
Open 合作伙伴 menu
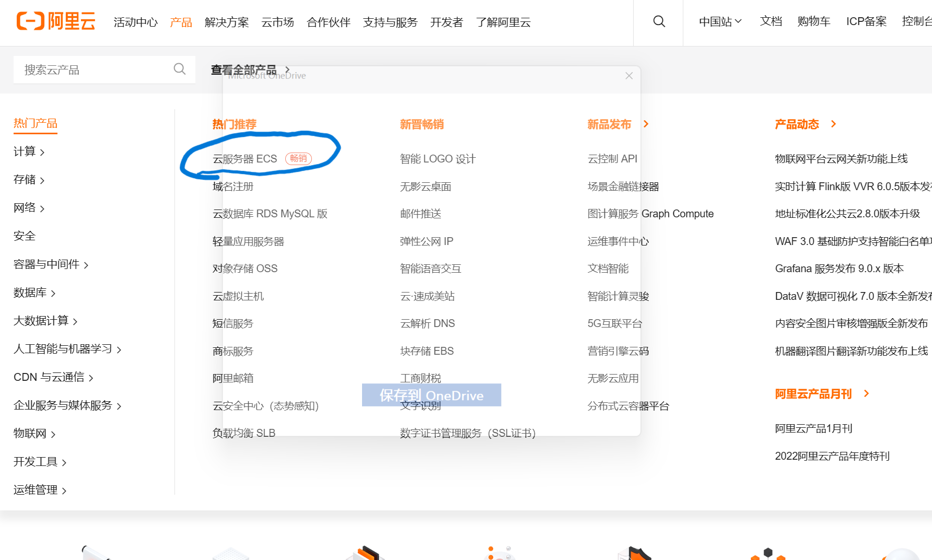click(329, 22)
